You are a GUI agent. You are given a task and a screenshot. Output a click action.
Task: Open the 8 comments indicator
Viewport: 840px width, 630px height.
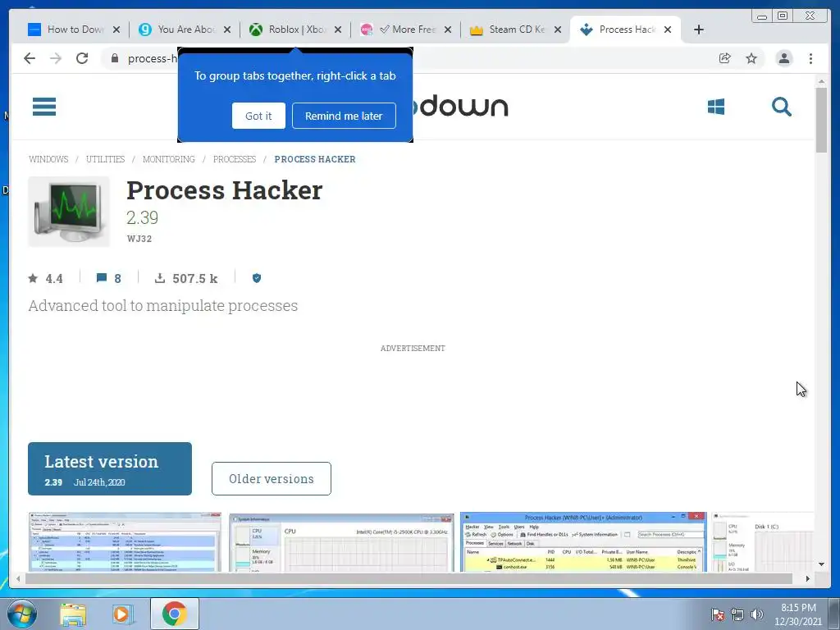109,279
